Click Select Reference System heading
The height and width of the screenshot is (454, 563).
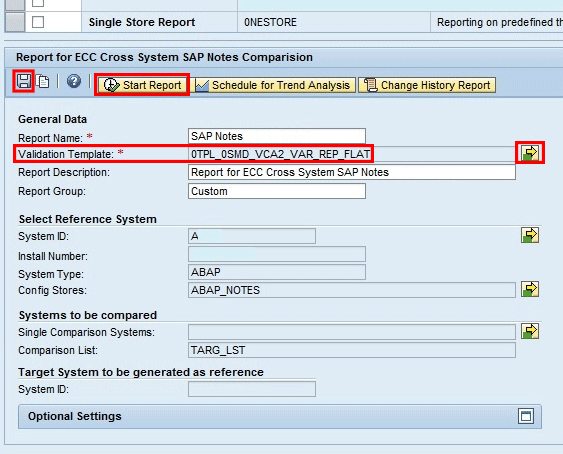tap(88, 219)
